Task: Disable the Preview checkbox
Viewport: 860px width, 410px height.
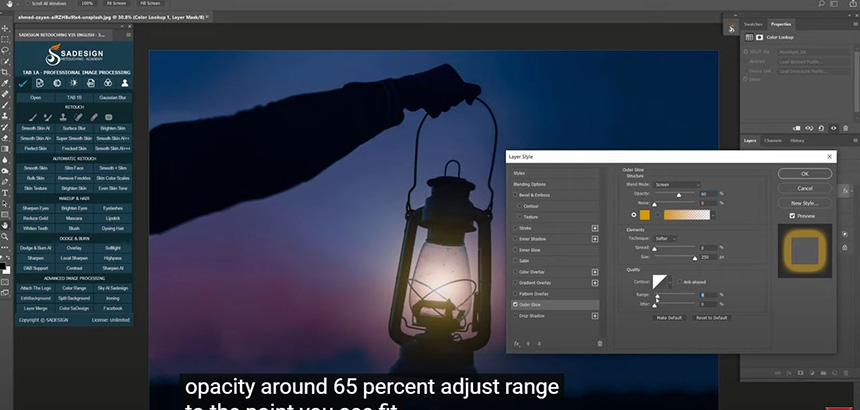Action: coord(792,215)
